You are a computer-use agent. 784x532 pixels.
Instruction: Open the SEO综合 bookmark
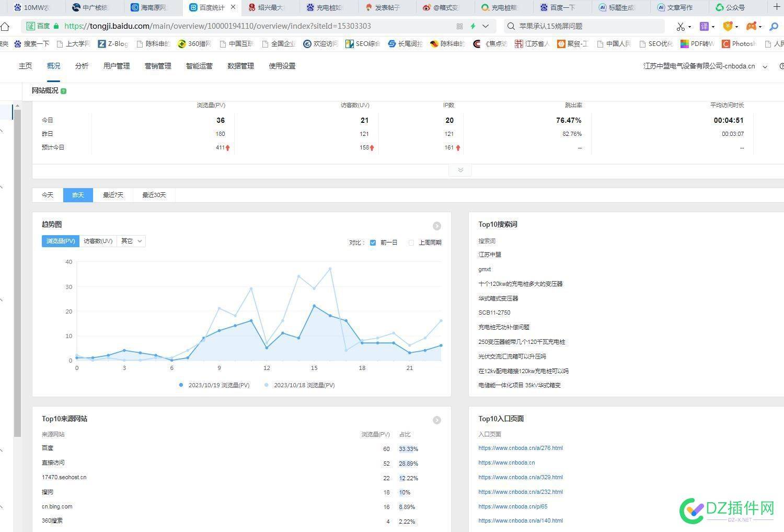coord(362,44)
